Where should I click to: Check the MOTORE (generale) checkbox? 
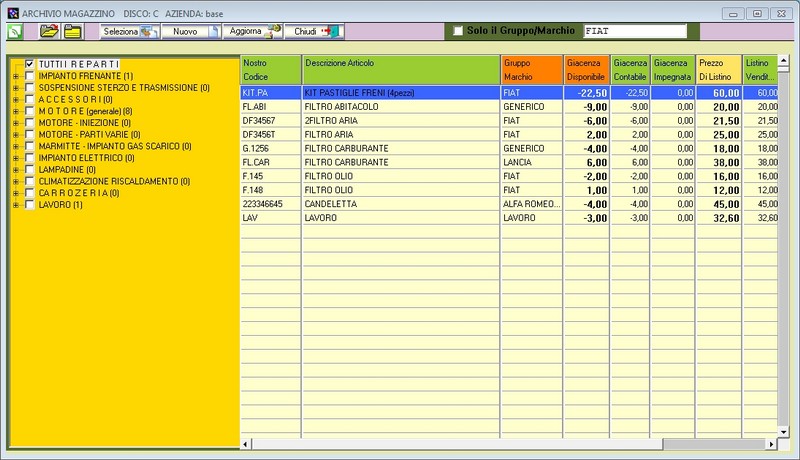(30, 111)
